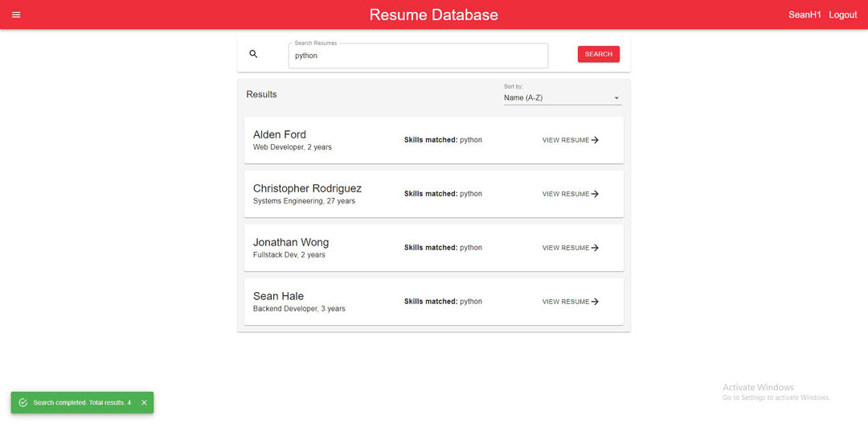
Task: View Christopher Rodriguez's resume
Action: [x=570, y=194]
